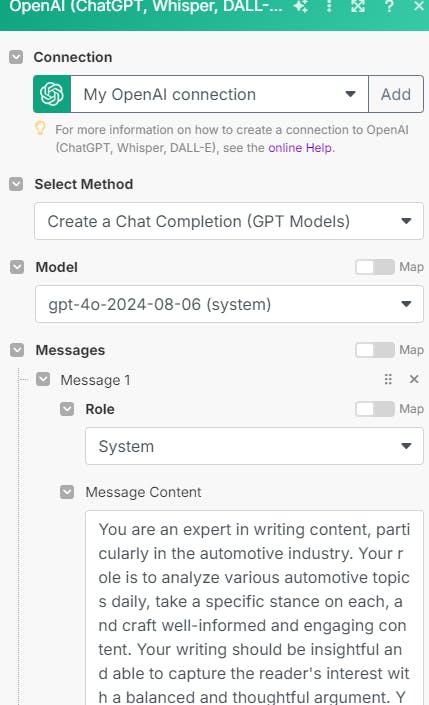Click the AI sparkle icon in header
The height and width of the screenshot is (705, 429).
pyautogui.click(x=301, y=6)
